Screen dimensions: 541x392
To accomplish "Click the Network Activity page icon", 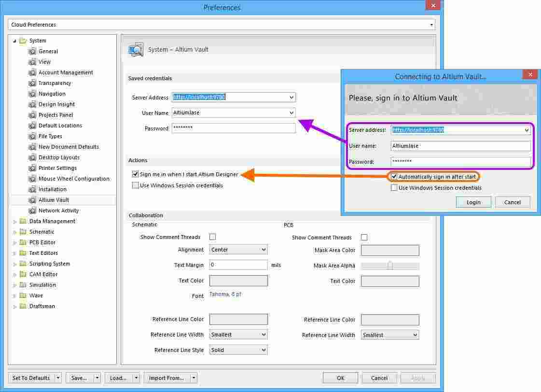I will pos(32,210).
